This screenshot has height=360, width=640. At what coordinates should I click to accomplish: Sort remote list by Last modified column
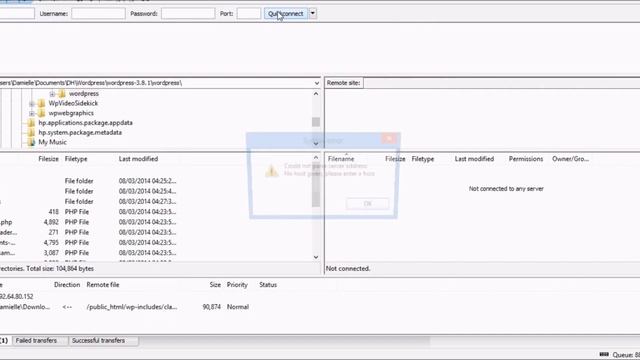click(x=474, y=159)
